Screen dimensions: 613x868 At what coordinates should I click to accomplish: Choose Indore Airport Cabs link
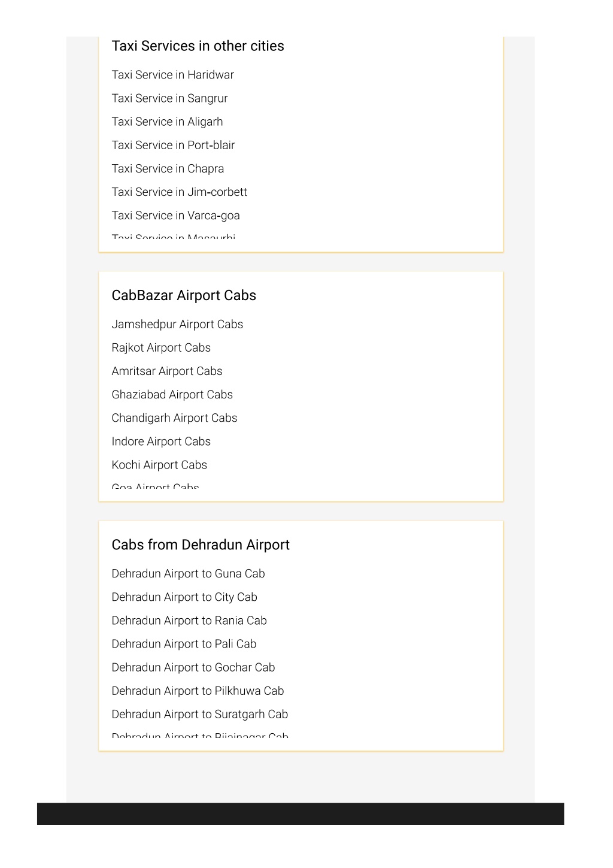point(161,441)
